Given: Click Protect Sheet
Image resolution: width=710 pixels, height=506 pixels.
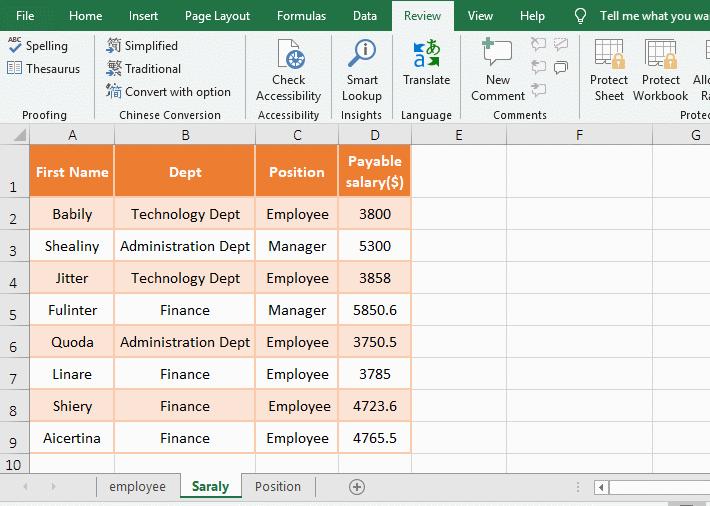Looking at the screenshot, I should 609,70.
